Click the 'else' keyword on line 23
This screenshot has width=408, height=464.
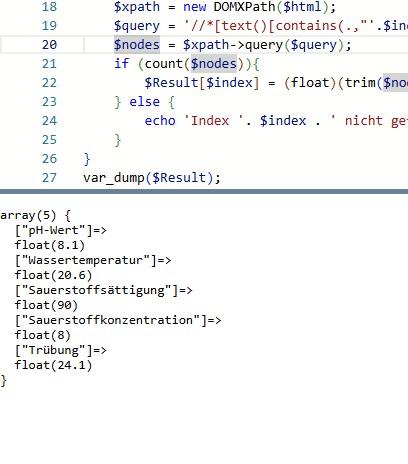(x=144, y=102)
